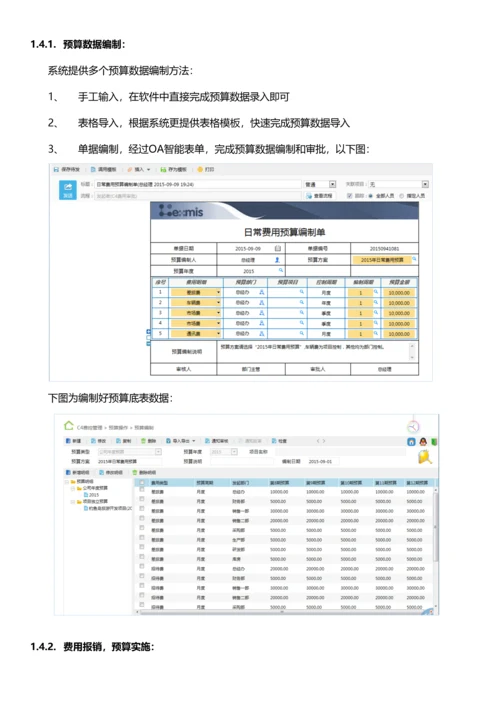Click 预算项目 search icon in row 1

(x=302, y=292)
